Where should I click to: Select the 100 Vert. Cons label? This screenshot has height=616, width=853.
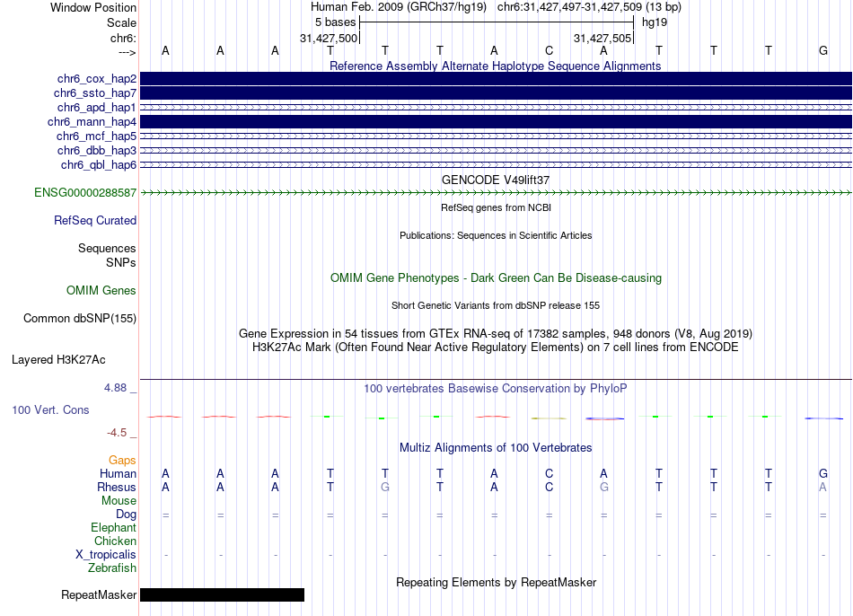coord(50,409)
